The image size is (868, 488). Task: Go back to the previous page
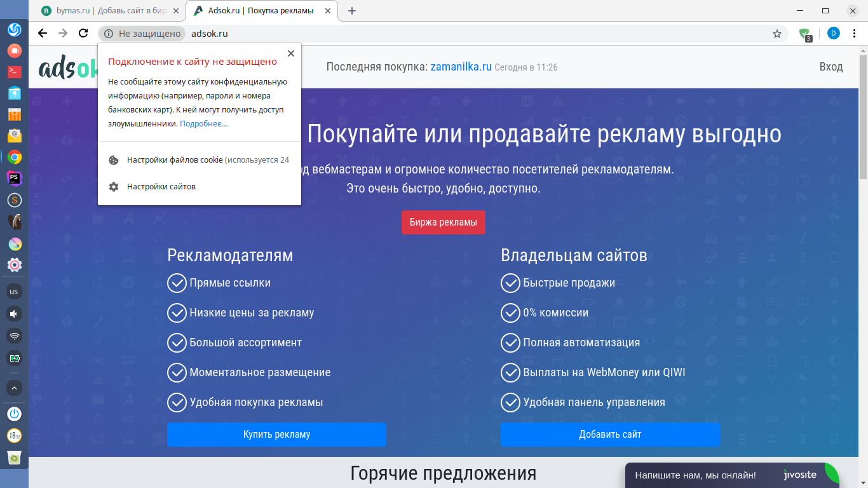(x=43, y=34)
